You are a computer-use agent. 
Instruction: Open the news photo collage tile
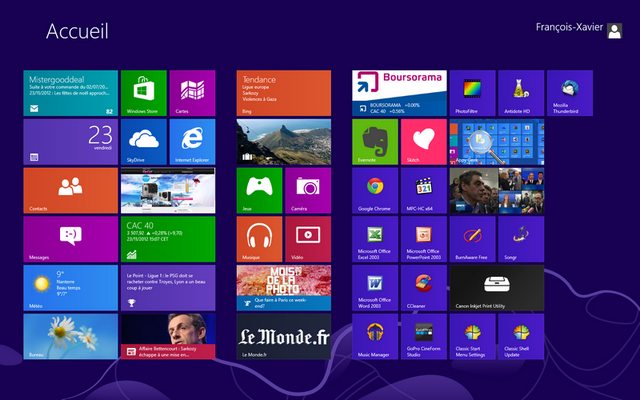(x=497, y=190)
